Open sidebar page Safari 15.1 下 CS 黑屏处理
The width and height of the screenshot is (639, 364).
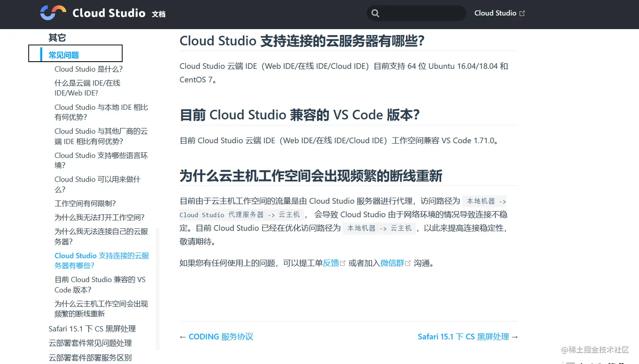92,329
